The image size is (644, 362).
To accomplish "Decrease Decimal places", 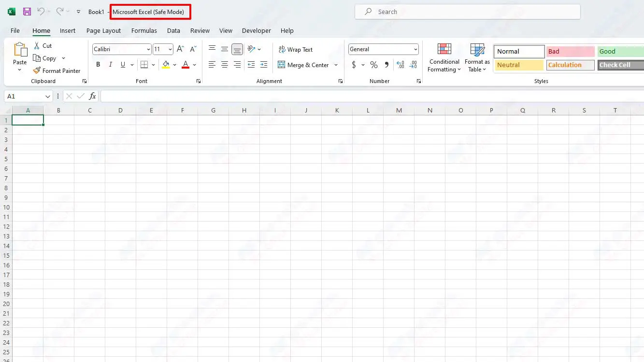I will tap(413, 65).
